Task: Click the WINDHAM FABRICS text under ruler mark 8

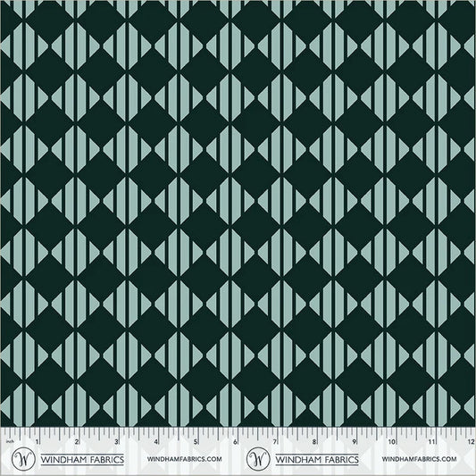Action: coord(317,459)
